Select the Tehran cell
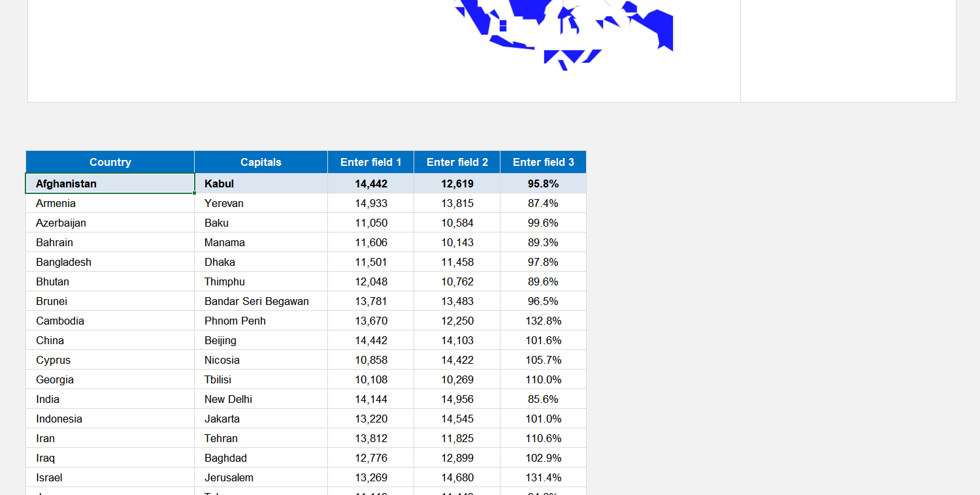Image resolution: width=980 pixels, height=495 pixels. tap(261, 438)
